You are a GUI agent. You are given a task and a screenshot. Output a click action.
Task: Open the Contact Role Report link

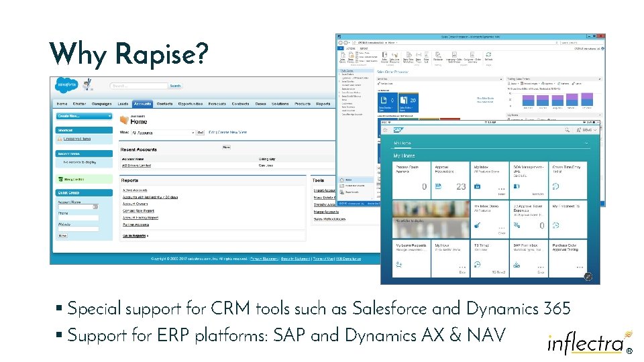tap(138, 210)
